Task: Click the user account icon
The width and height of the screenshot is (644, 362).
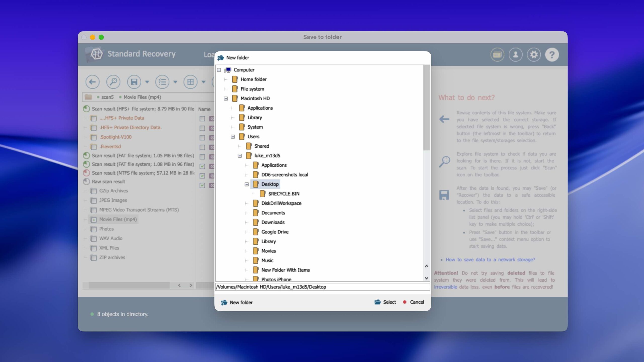Action: tap(515, 55)
